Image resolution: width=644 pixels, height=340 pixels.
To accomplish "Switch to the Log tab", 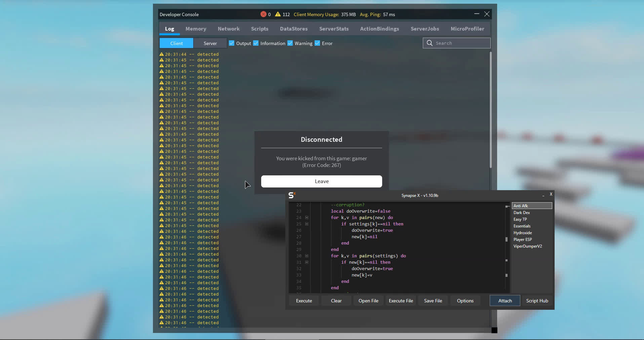I will 169,29.
